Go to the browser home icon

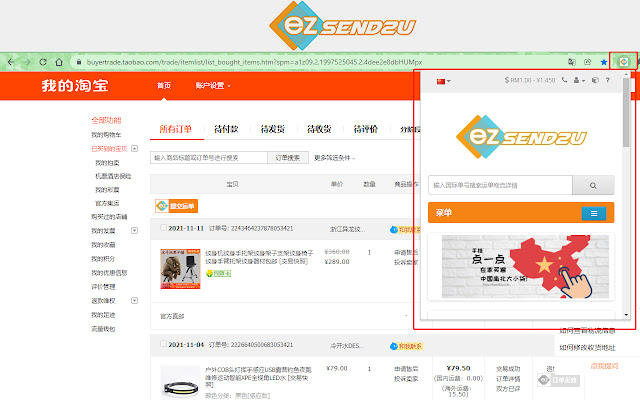[x=59, y=62]
